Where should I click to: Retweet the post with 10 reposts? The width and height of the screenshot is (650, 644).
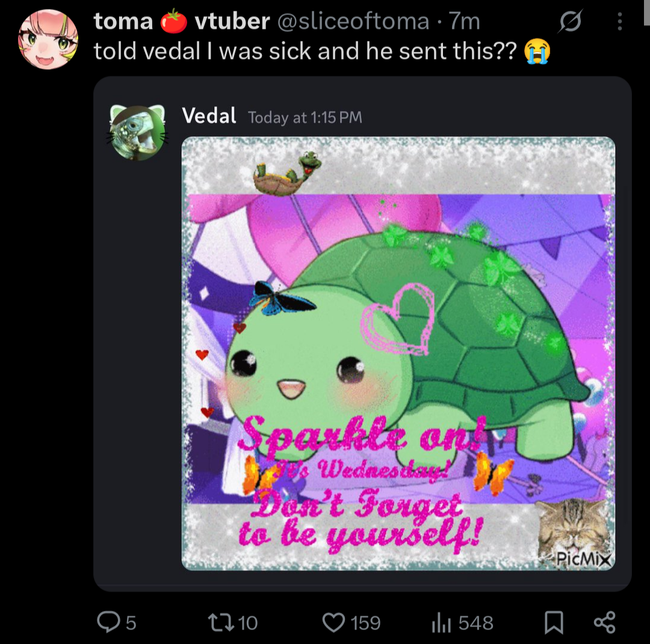click(x=220, y=622)
